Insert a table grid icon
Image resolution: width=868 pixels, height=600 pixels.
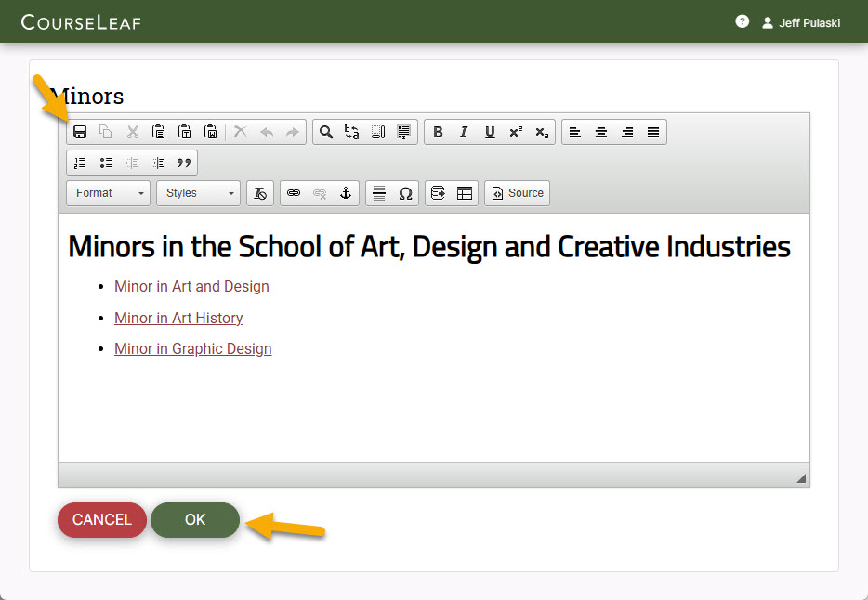point(465,193)
